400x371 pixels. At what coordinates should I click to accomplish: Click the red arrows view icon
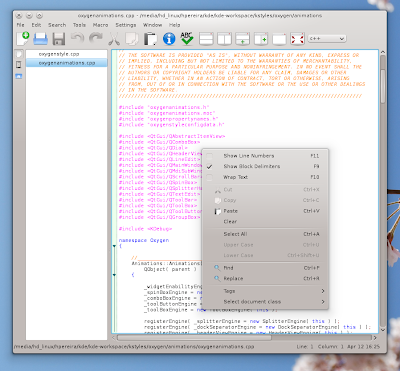click(297, 39)
